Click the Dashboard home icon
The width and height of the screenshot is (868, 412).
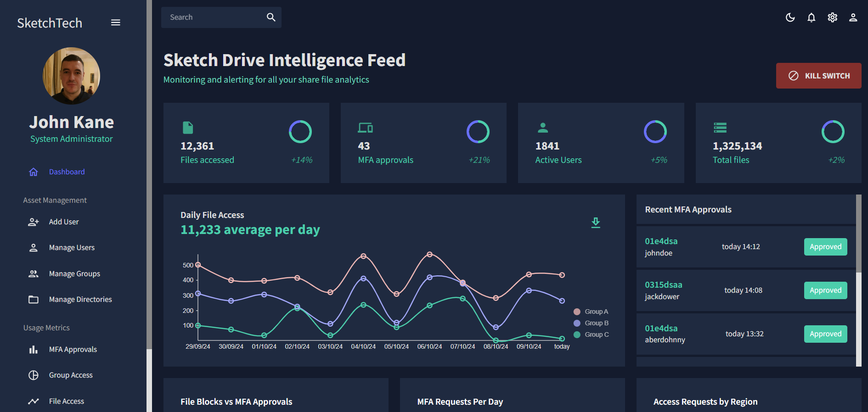point(34,172)
